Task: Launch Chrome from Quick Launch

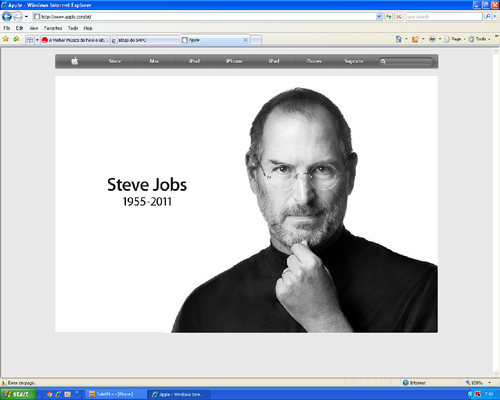Action: [50, 394]
